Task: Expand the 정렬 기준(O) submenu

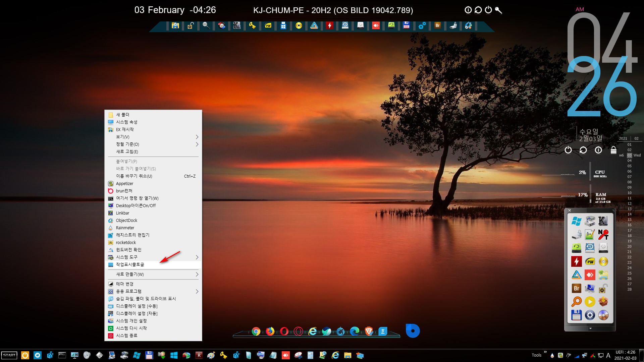Action: (x=153, y=144)
